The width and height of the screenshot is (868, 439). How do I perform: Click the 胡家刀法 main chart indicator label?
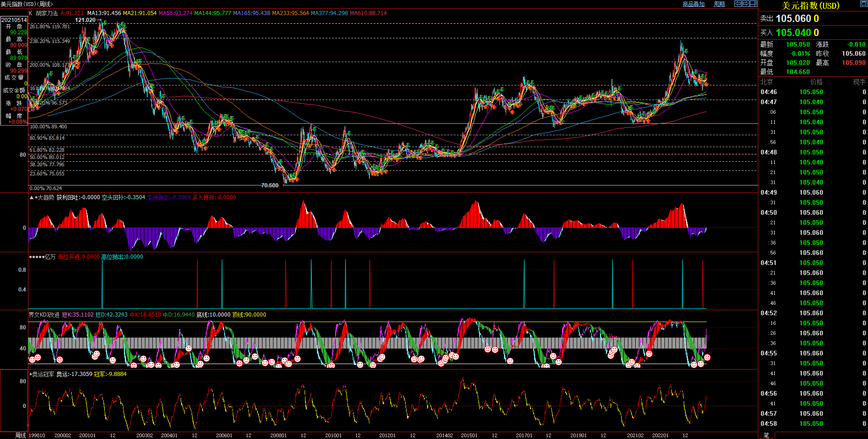(47, 13)
